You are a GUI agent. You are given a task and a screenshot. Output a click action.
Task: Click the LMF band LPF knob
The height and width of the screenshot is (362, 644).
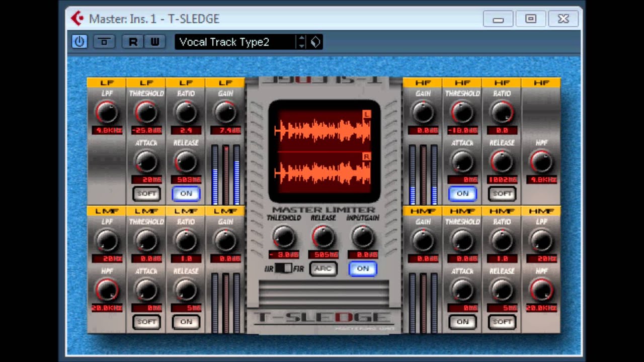point(107,240)
